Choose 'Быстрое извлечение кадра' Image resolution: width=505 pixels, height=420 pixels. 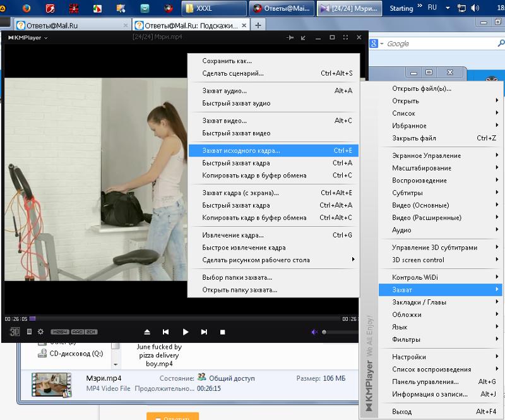click(x=273, y=248)
